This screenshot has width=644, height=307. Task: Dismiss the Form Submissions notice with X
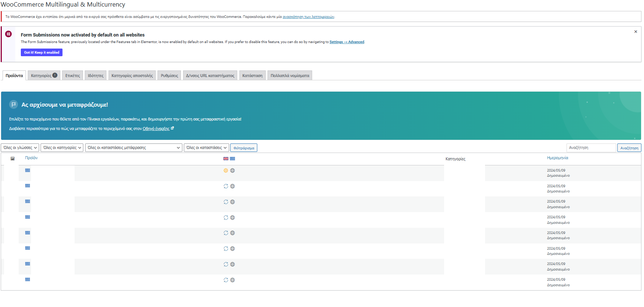(636, 32)
